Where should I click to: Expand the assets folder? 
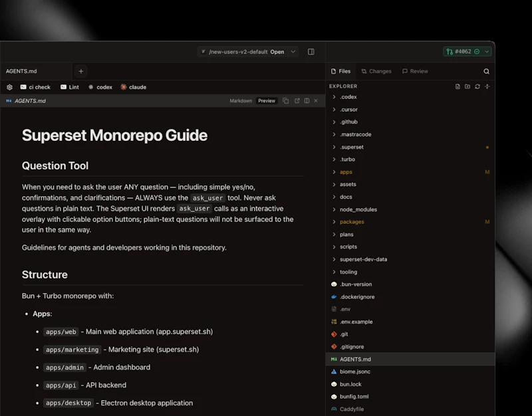pos(410,184)
